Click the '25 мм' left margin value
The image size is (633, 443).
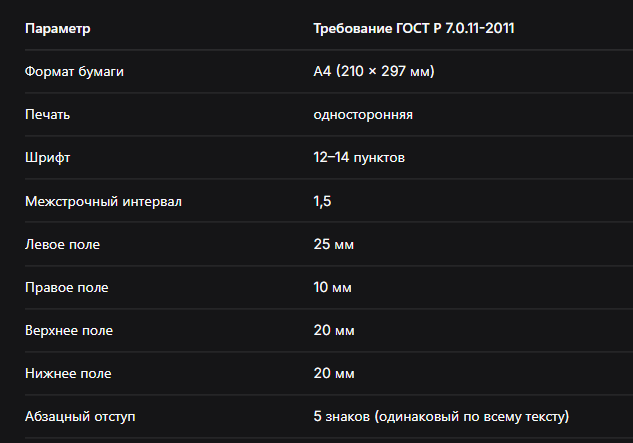[334, 244]
